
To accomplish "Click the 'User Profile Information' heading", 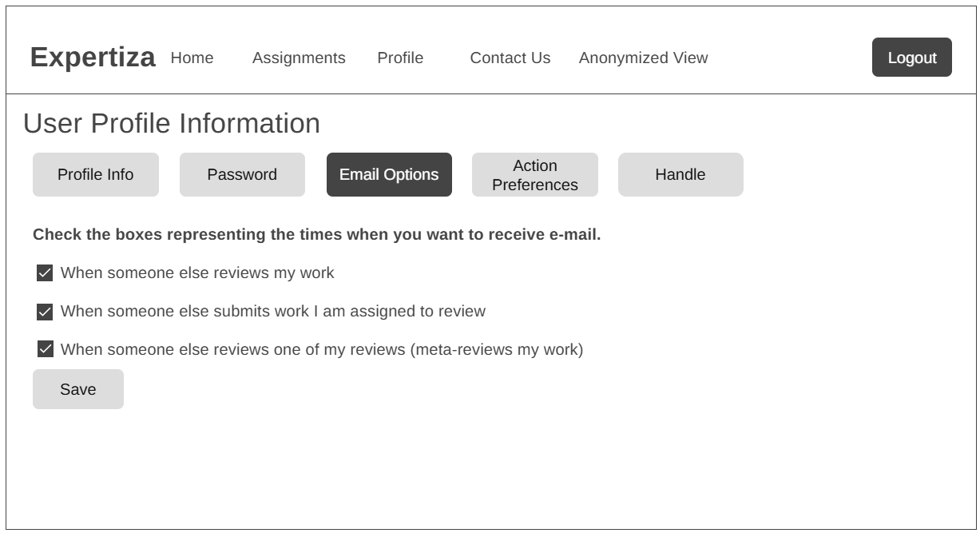I will [172, 124].
